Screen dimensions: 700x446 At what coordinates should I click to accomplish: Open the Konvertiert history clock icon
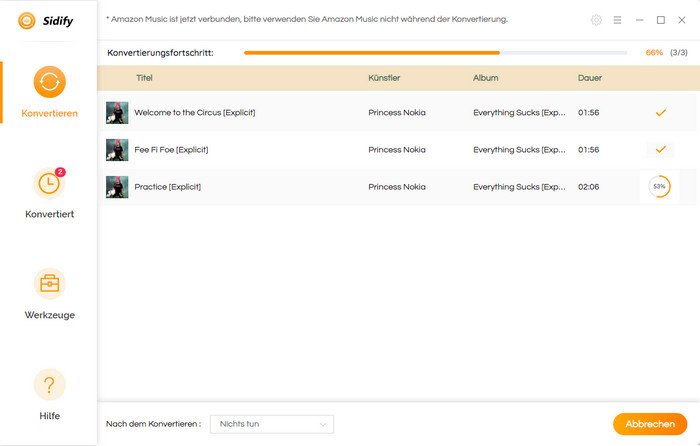(x=49, y=183)
